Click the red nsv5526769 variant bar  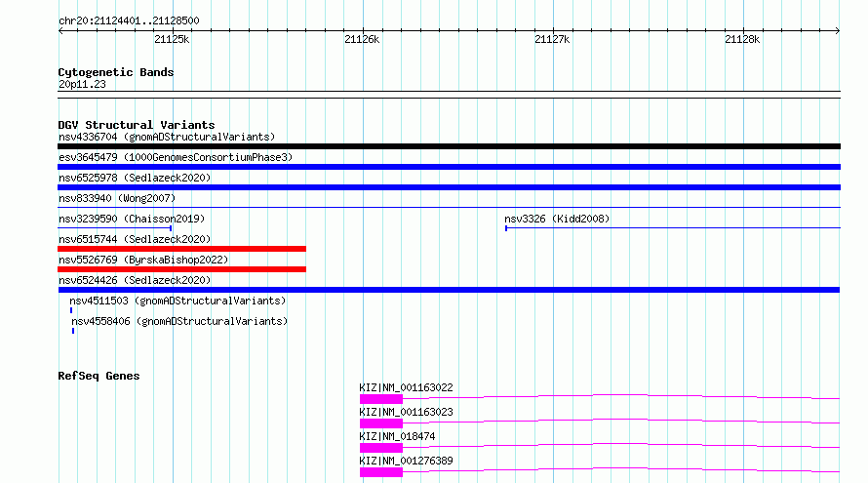click(181, 269)
